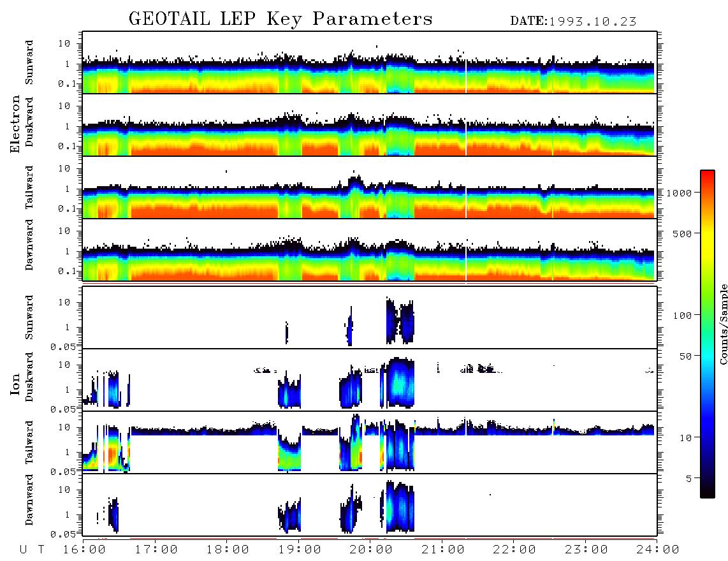
Task: Click the Ion Sunward spectrogram panel
Action: pyautogui.click(x=370, y=317)
